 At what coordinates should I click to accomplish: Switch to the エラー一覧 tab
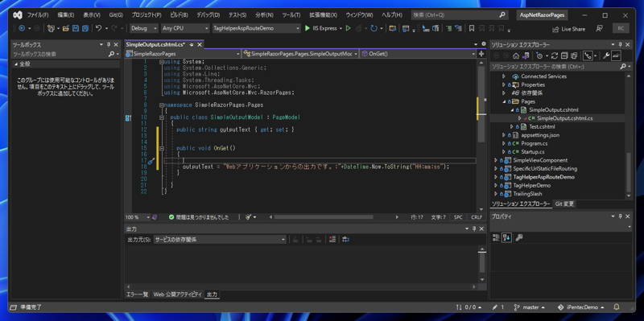pos(137,294)
